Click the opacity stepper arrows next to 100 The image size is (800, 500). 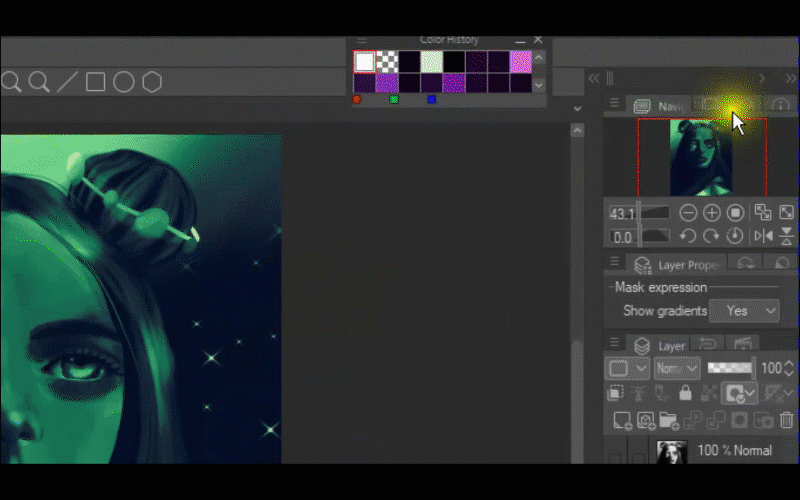click(789, 368)
